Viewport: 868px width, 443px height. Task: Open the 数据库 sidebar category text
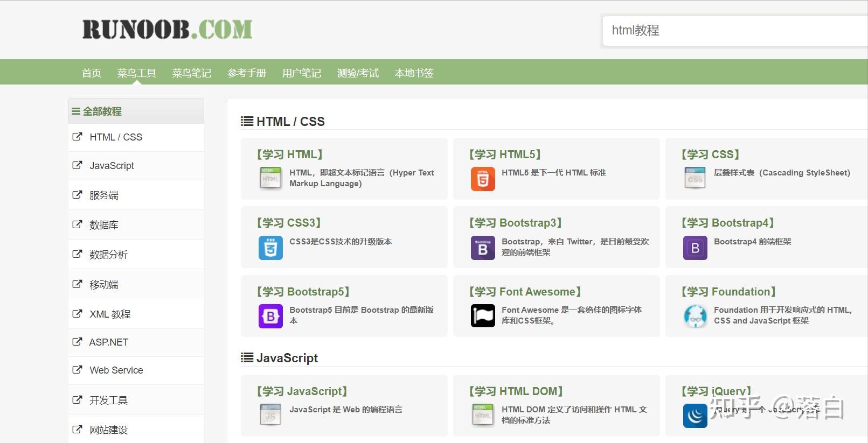(104, 225)
